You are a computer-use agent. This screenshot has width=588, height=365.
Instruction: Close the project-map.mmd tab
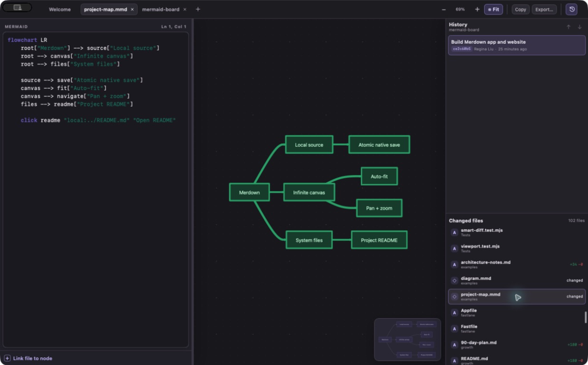point(132,10)
